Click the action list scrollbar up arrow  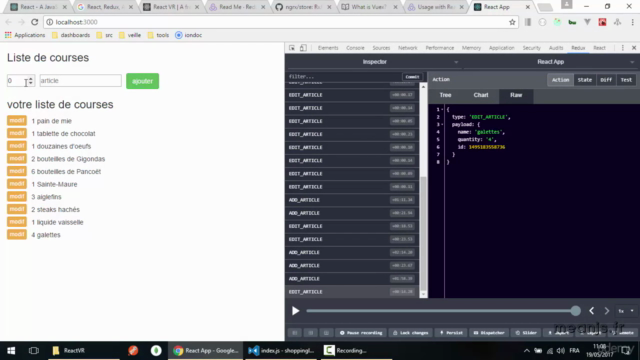[423, 87]
